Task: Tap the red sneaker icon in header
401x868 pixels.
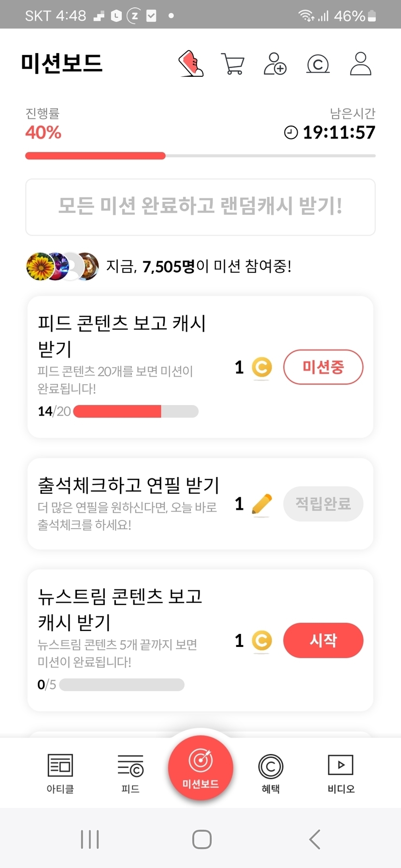Action: [191, 64]
